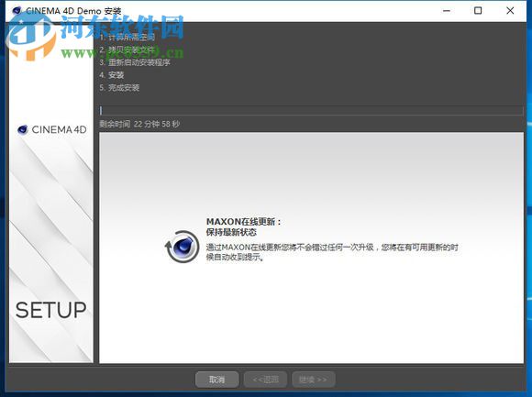Viewport: 532px width, 397px height.
Task: Click the 'MAXON在线更新:' heading
Action: coord(244,222)
